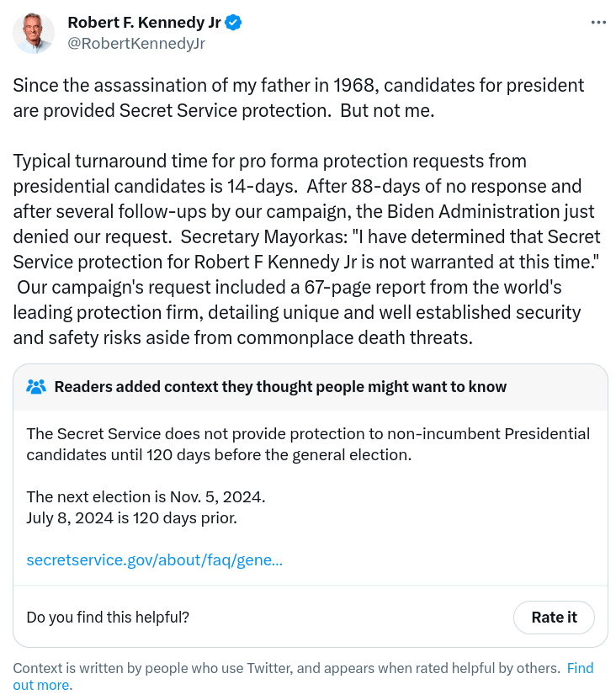Click the note text about non-incumbent candidates
Image resolution: width=616 pixels, height=700 pixels.
click(308, 444)
